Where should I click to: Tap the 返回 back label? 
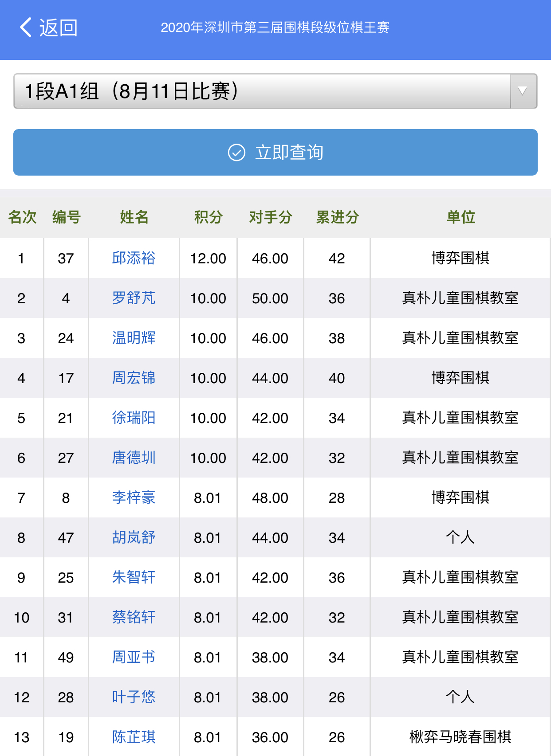point(58,27)
